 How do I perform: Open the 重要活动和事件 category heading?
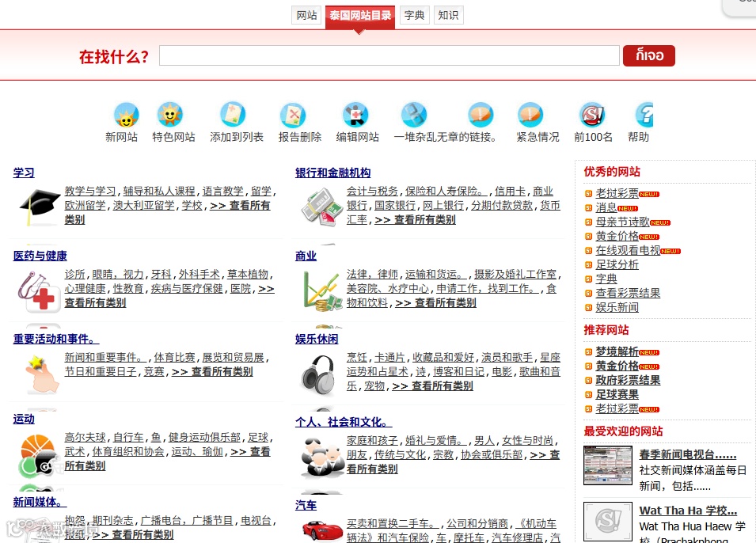(x=56, y=339)
